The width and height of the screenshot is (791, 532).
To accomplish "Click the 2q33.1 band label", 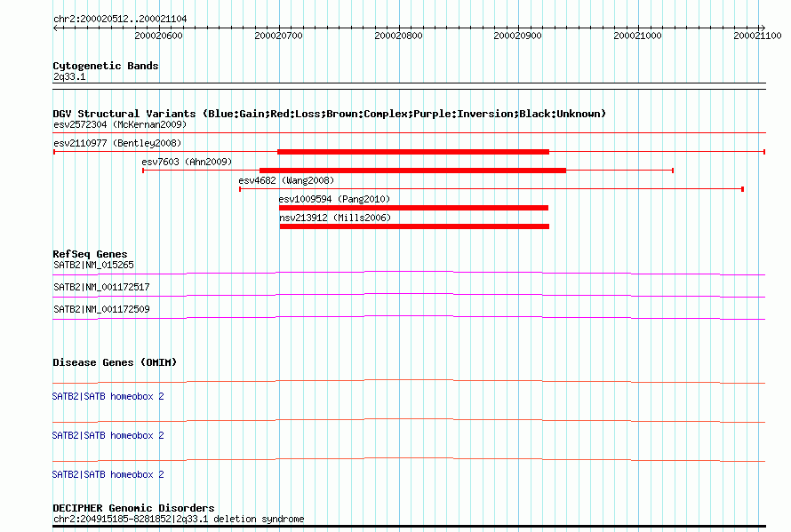I will point(69,76).
